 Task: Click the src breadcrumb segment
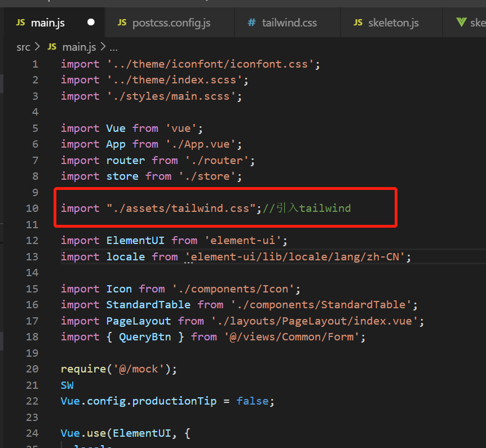(x=23, y=47)
